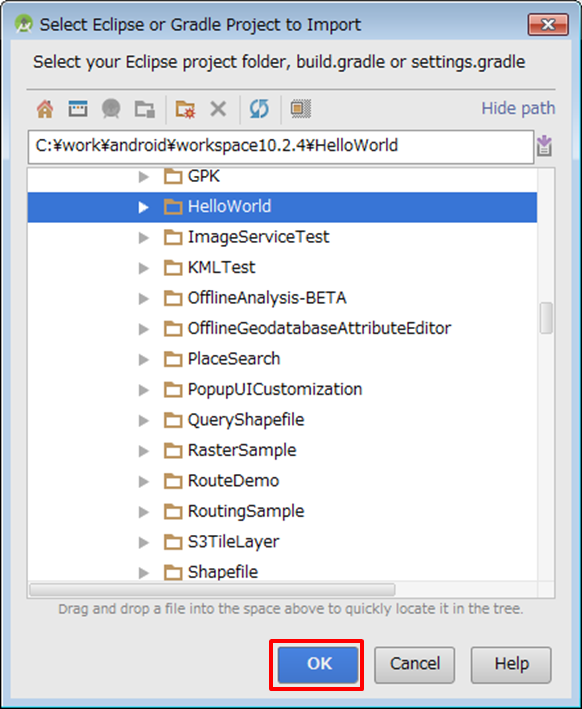This screenshot has height=709, width=582.
Task: Open recent paths history icon beside path field
Action: [x=544, y=146]
